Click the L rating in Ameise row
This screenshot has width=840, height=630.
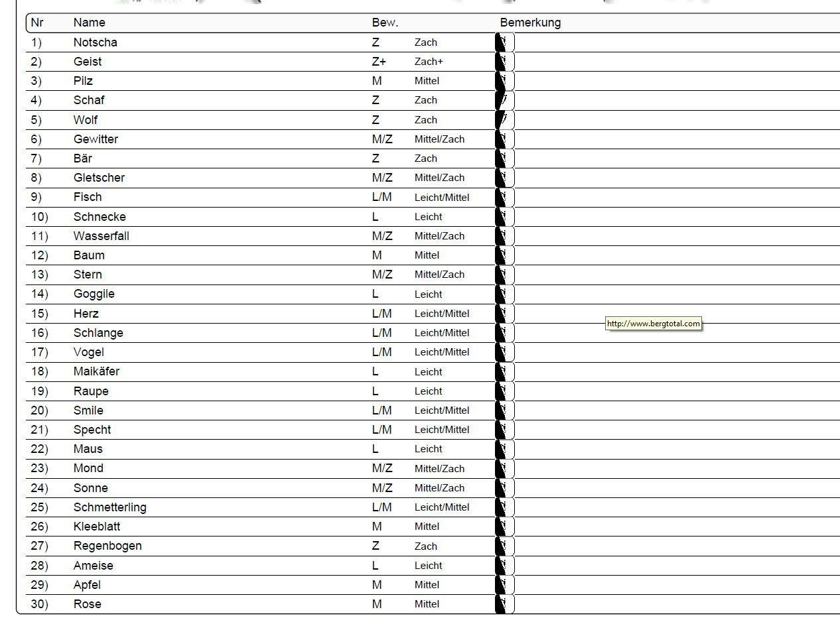click(375, 566)
